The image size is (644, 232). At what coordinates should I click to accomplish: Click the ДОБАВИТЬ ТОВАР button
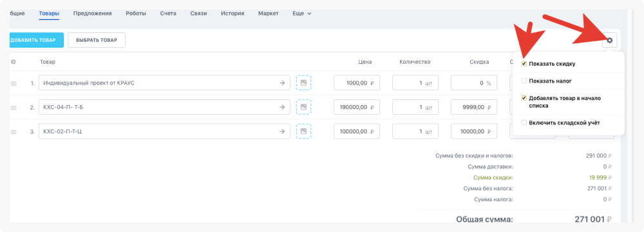click(x=36, y=40)
